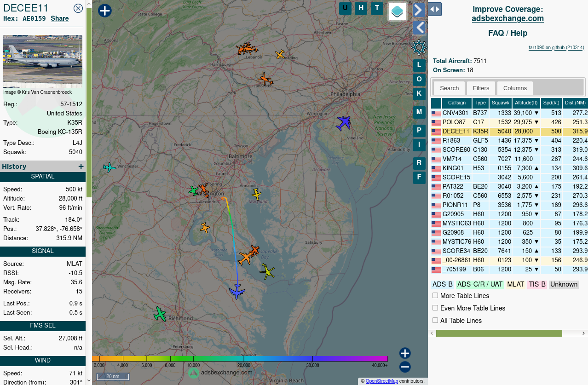
Task: Open the OpenStreetMap contributors link
Action: [382, 381]
